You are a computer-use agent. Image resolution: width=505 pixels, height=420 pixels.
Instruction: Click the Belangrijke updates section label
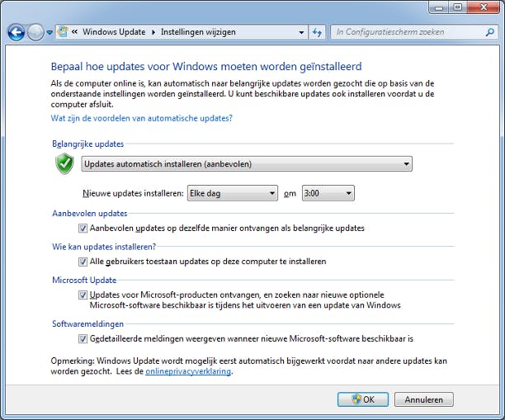click(88, 144)
